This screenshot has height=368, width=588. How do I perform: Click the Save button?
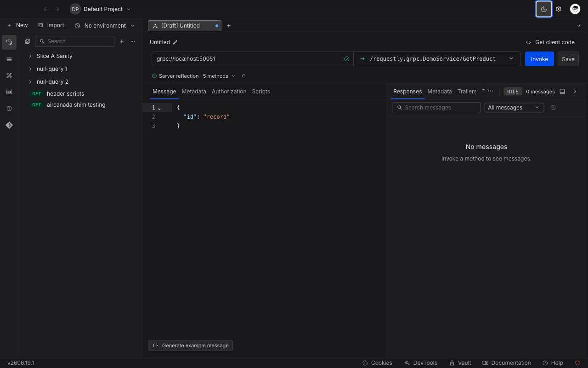click(568, 59)
